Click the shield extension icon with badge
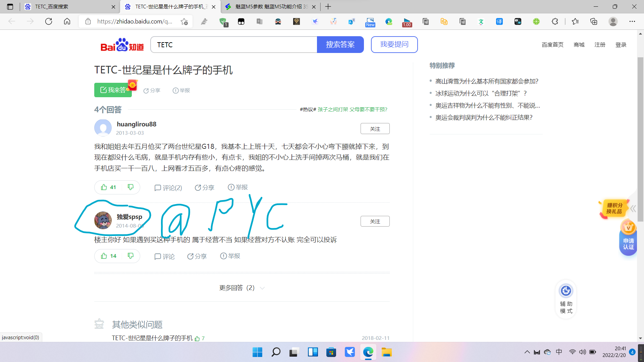644x362 pixels. 223,22
